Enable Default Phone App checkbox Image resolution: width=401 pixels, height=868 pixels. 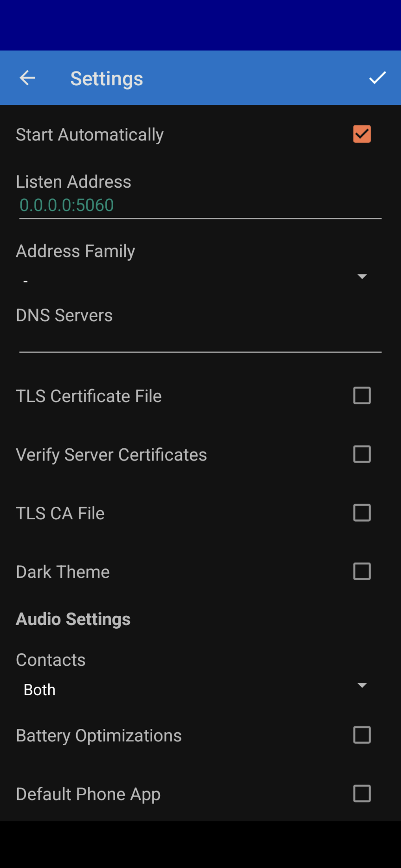point(362,793)
